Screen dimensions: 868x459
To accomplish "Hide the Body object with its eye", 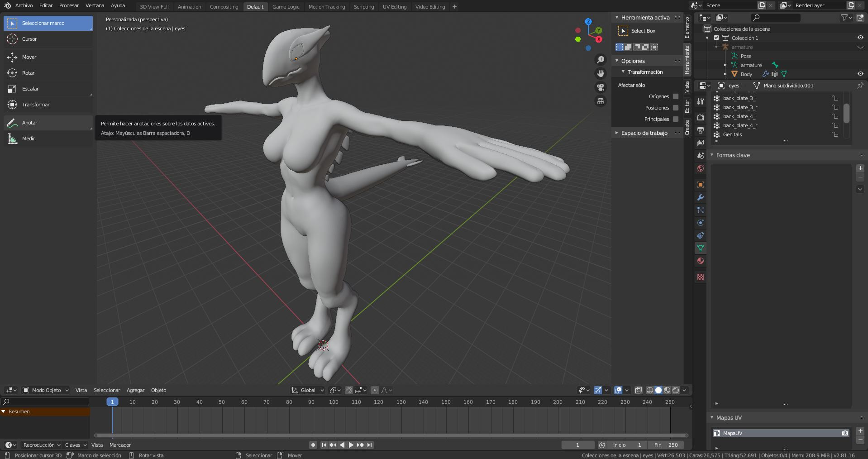I will [x=860, y=74].
